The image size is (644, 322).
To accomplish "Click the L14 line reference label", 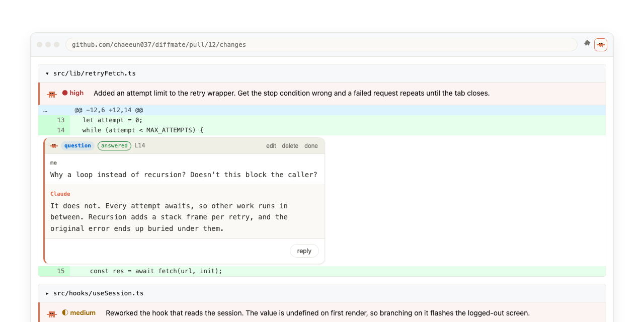I will click(x=140, y=145).
